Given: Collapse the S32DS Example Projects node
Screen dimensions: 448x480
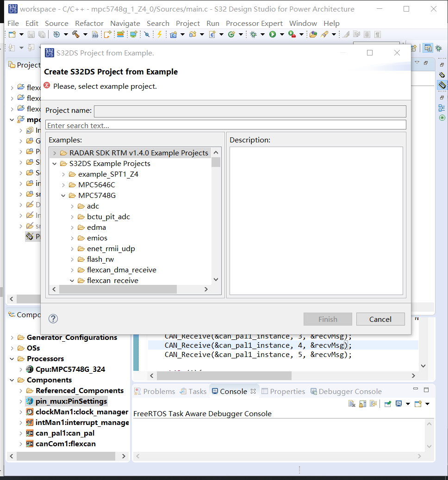Looking at the screenshot, I should click(x=55, y=164).
